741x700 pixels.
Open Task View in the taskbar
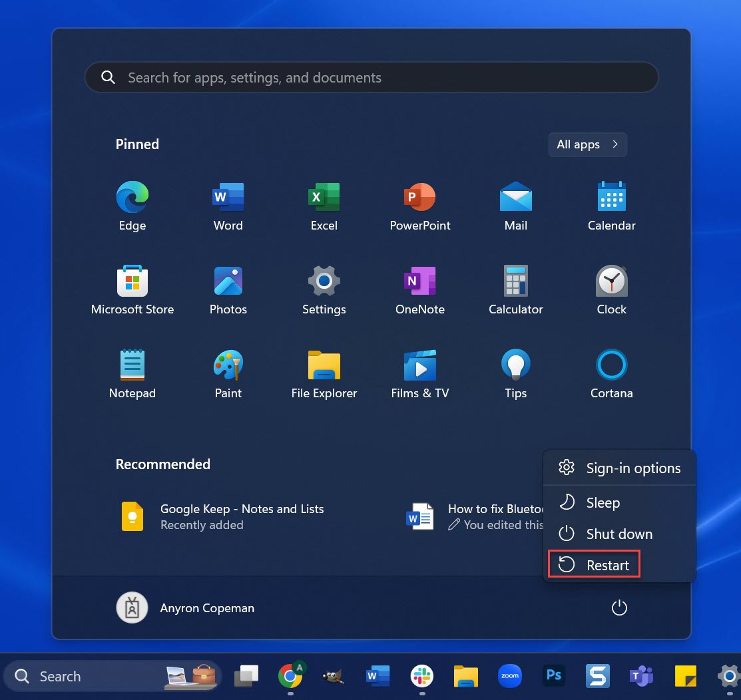246,676
